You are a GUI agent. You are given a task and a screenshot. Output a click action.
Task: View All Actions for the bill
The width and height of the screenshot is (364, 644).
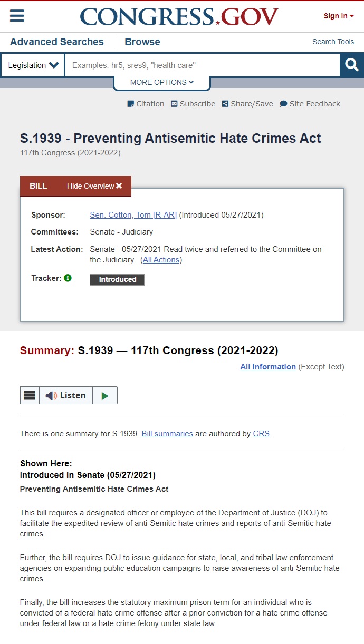(x=161, y=260)
